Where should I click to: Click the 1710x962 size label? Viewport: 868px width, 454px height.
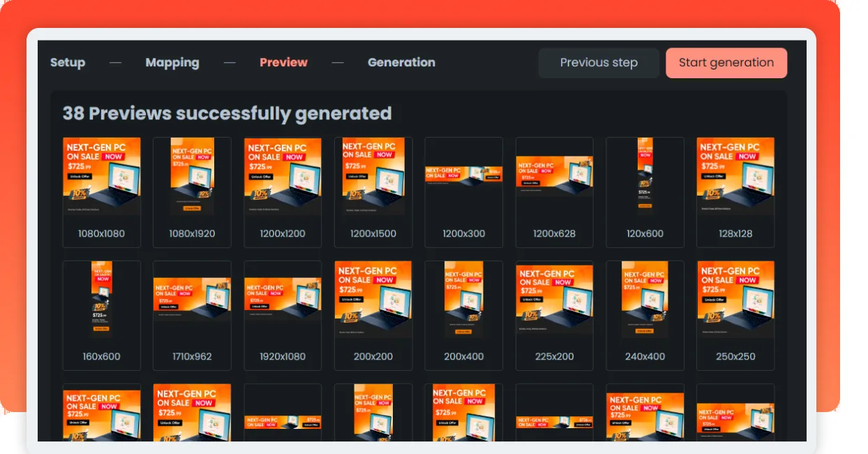tap(192, 356)
